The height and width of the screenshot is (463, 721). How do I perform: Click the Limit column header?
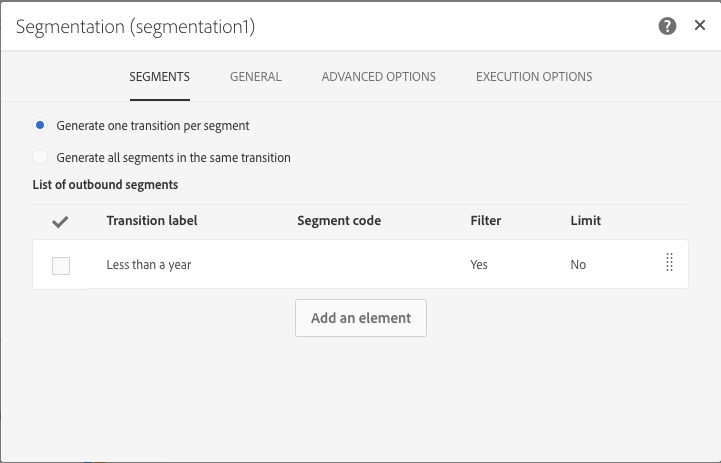585,220
